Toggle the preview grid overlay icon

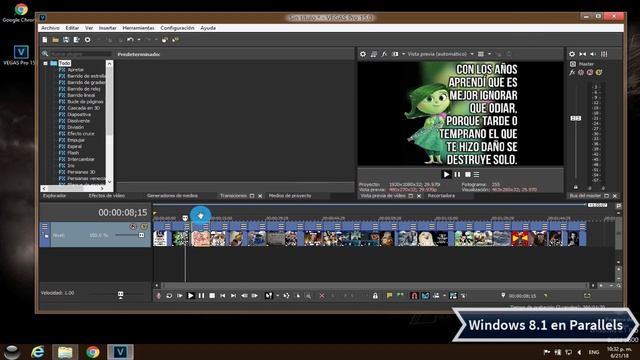click(481, 54)
